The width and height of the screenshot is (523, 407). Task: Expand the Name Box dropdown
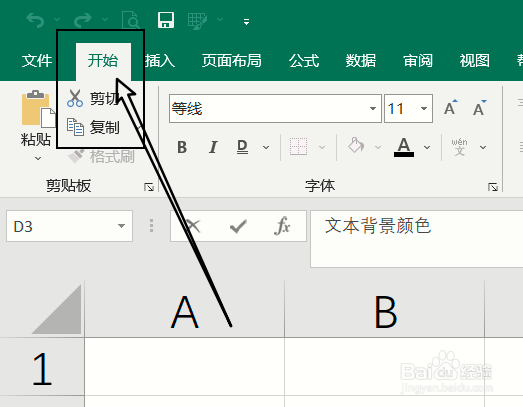121,226
